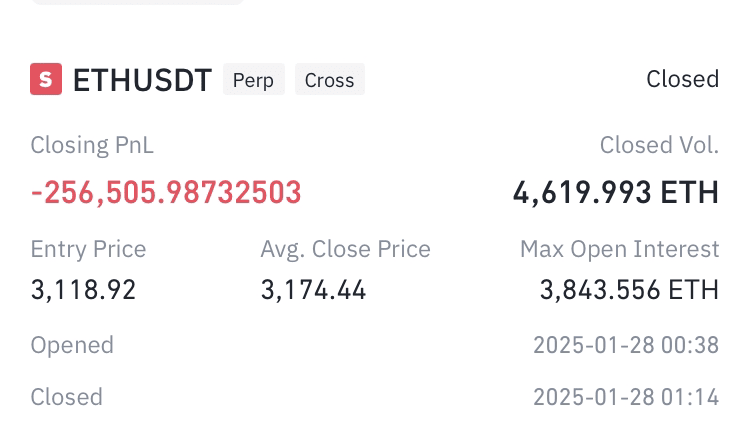750x429 pixels.
Task: Click the Closed status label
Action: 683,79
